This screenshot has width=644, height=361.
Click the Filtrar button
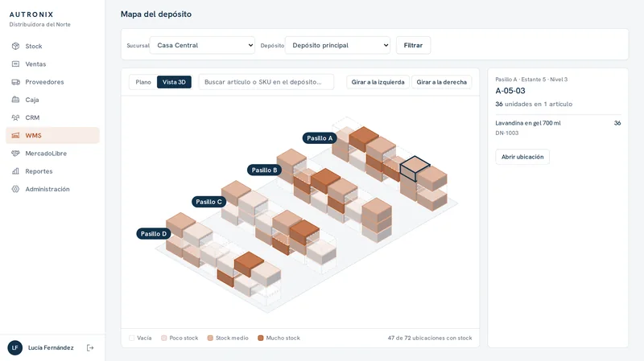click(413, 45)
